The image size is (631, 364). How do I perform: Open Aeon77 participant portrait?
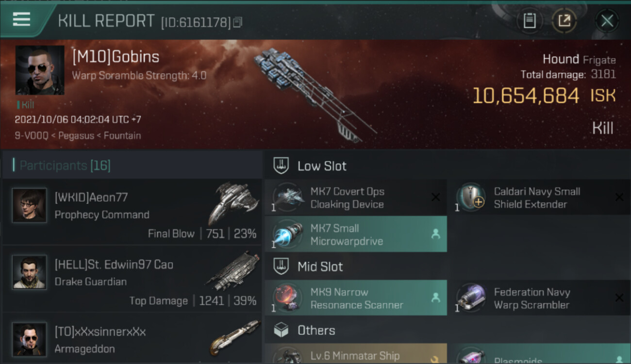coord(30,206)
